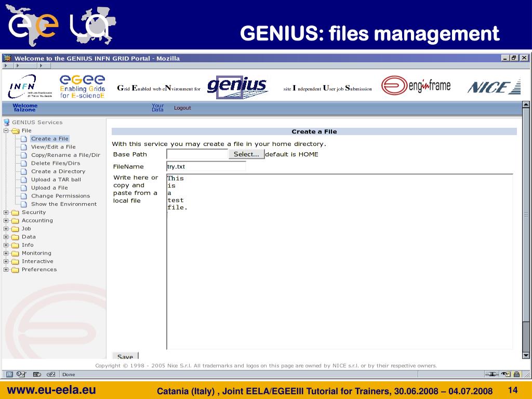
Task: Expand the Info tree node
Action: click(6, 245)
